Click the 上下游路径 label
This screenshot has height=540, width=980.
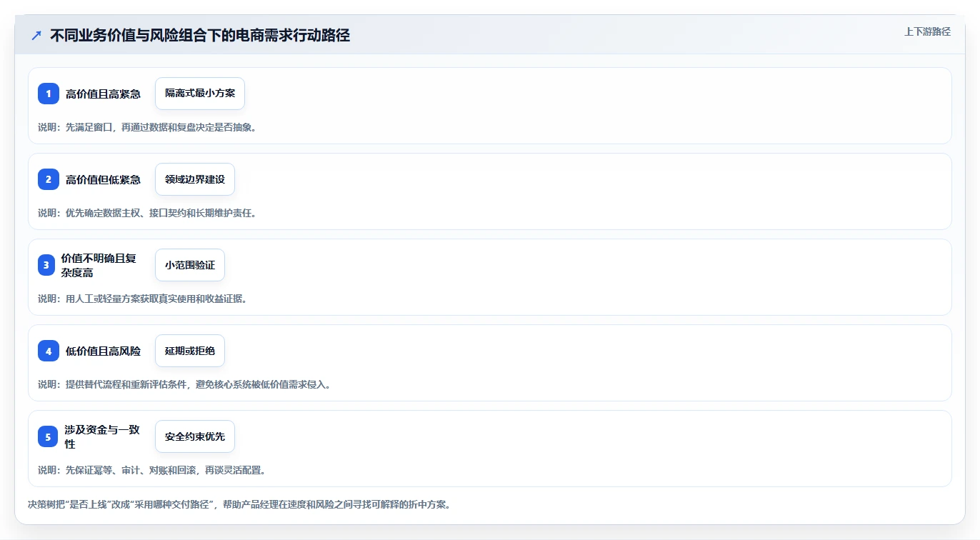click(927, 31)
